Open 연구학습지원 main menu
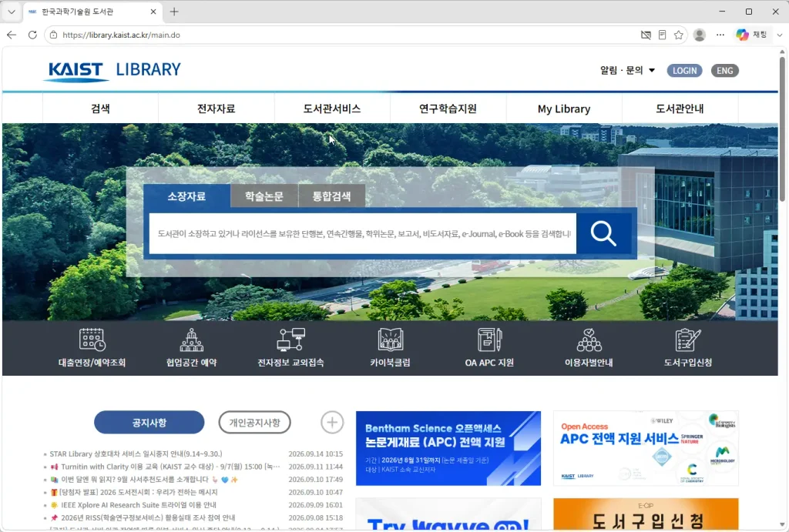 point(448,109)
